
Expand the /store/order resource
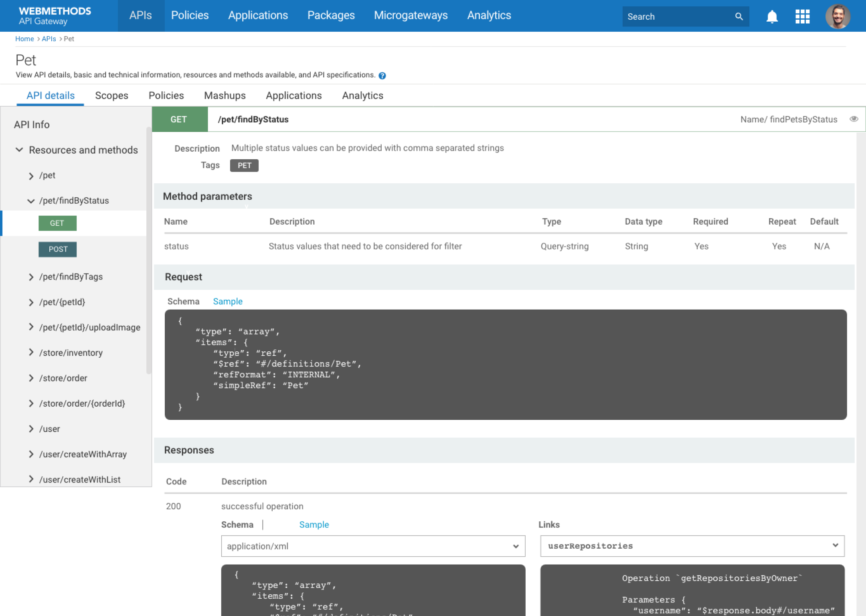point(31,378)
